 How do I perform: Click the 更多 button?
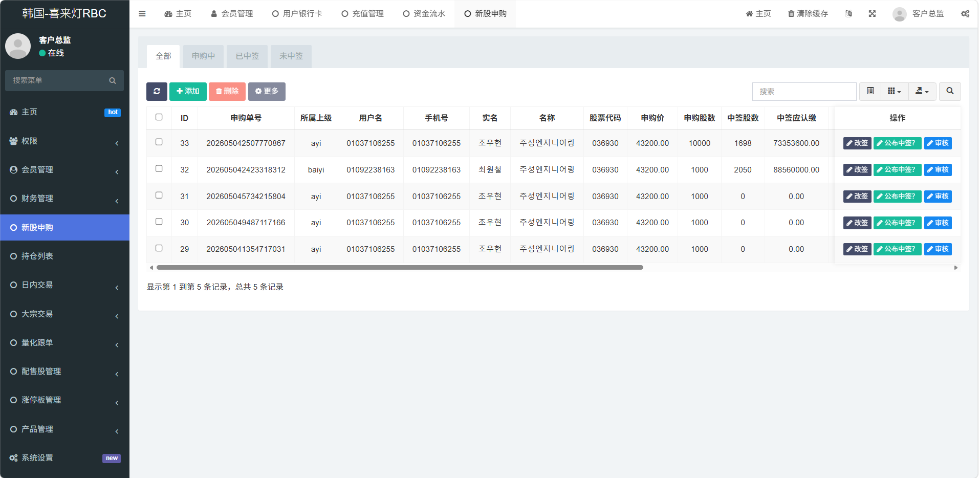(x=267, y=91)
